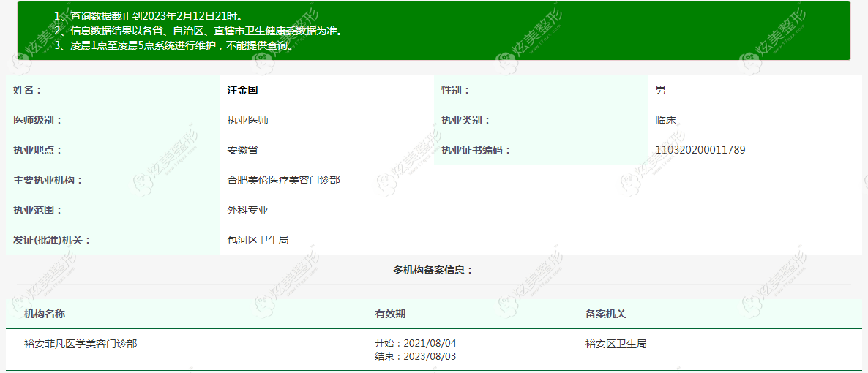Click the 有效期 column header
This screenshot has width=868, height=373.
tap(390, 314)
